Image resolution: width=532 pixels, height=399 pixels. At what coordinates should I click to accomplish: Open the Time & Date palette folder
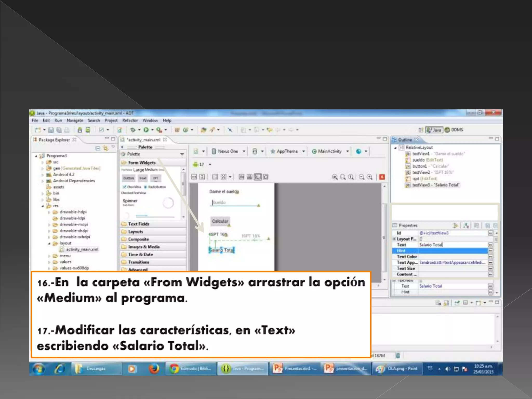[x=153, y=255]
